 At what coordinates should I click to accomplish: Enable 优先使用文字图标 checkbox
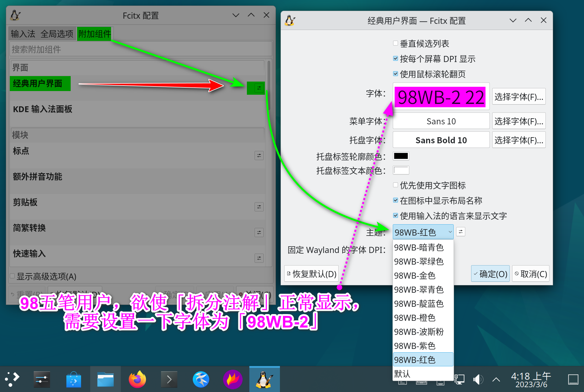click(396, 185)
